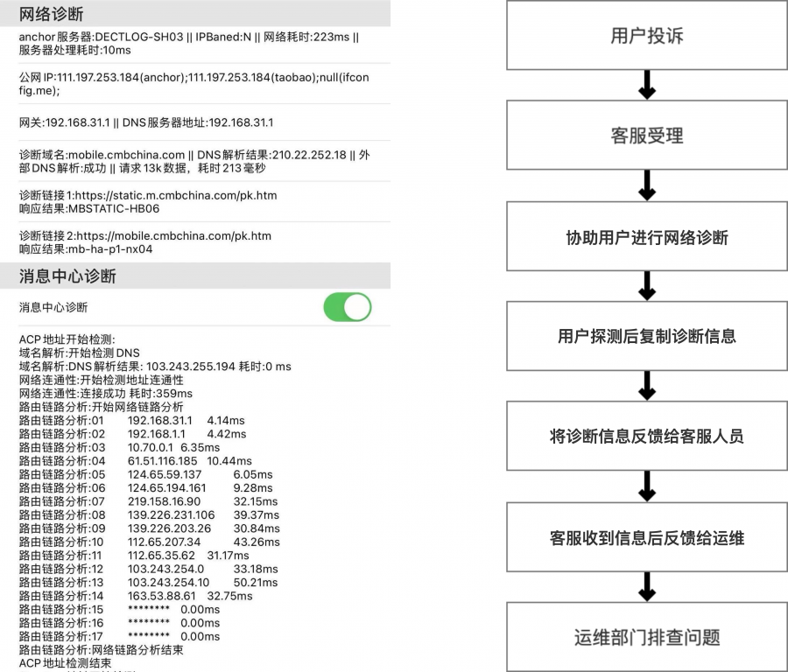
Task: Click the ACP地址检测结束 line
Action: [65, 663]
